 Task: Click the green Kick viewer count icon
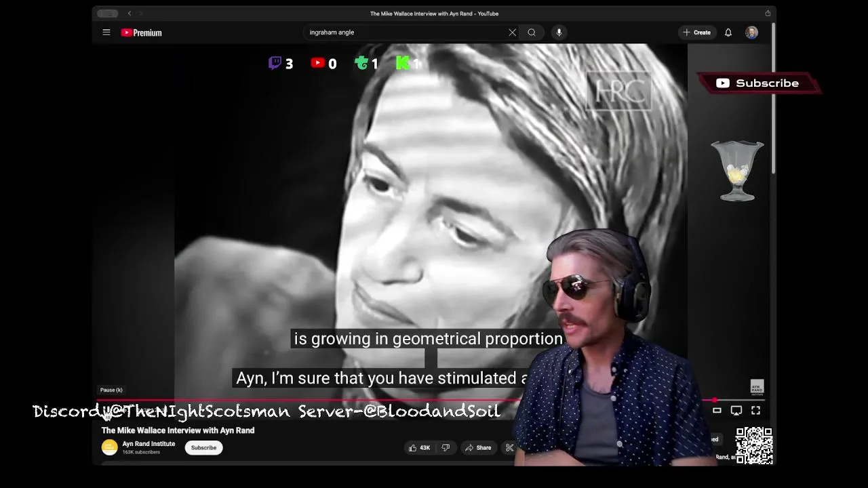403,63
